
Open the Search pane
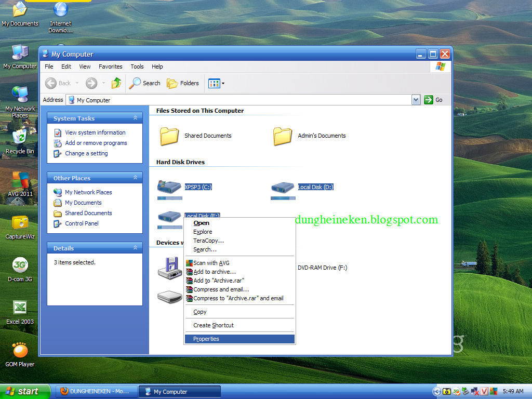[145, 83]
